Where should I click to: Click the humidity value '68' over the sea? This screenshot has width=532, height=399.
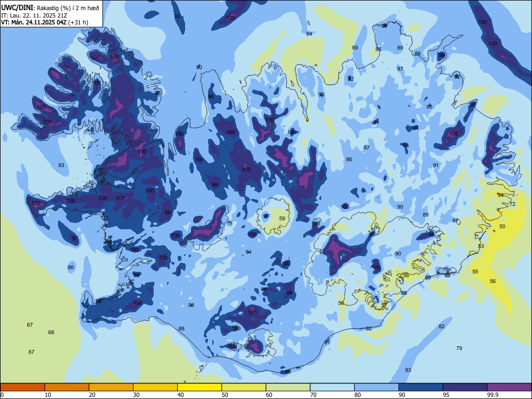tap(51, 332)
